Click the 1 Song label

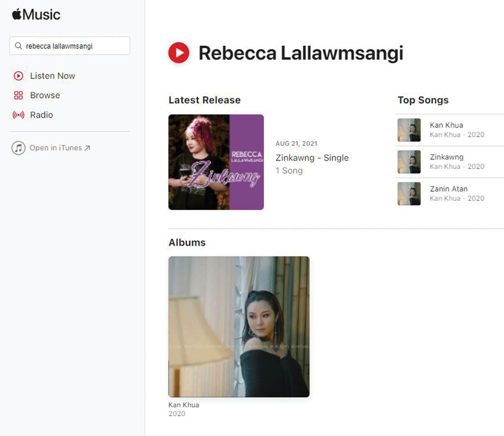coord(289,171)
